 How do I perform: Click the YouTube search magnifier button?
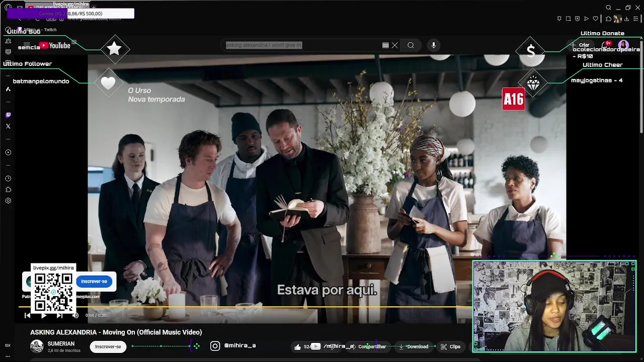[x=411, y=45]
